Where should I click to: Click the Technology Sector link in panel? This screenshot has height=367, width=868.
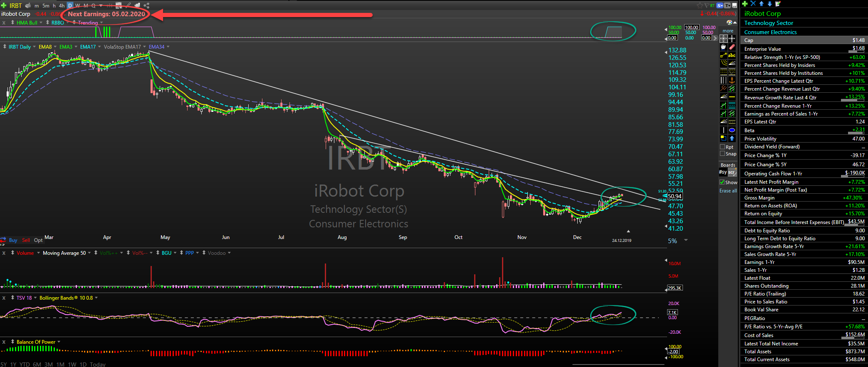(x=769, y=23)
